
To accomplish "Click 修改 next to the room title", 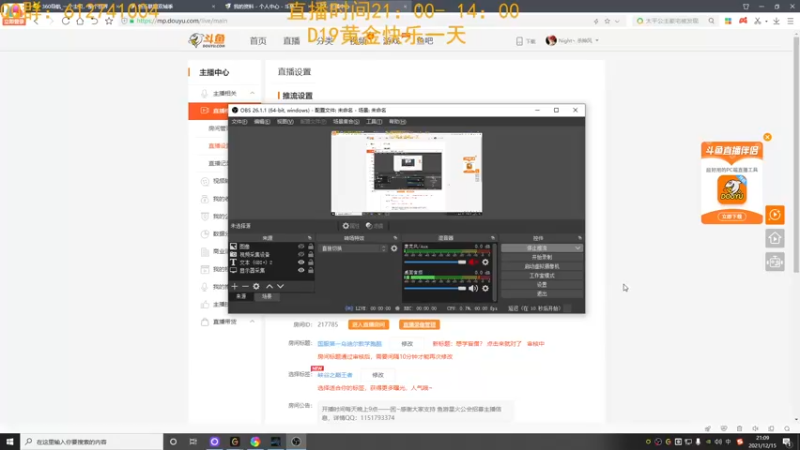I will [407, 344].
